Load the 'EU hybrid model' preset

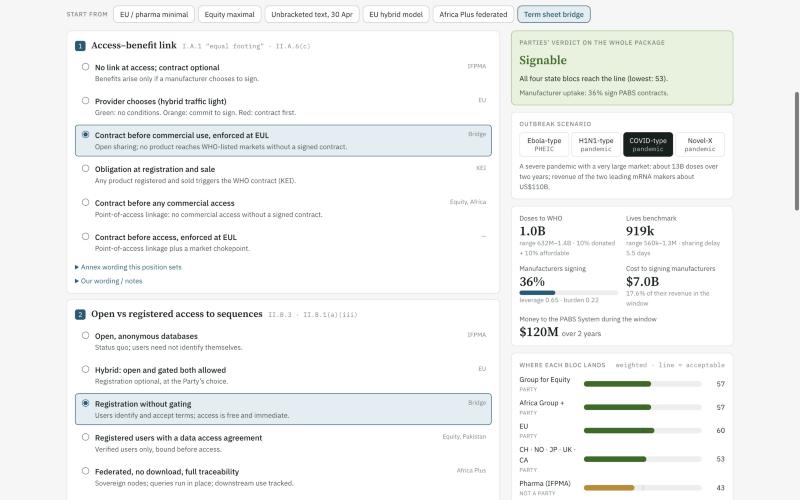click(x=396, y=14)
